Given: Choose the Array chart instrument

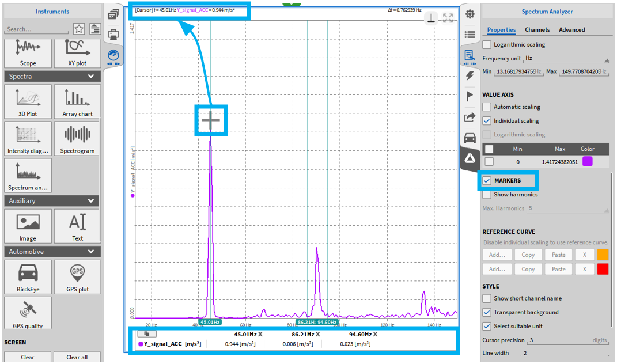Looking at the screenshot, I should tap(77, 101).
